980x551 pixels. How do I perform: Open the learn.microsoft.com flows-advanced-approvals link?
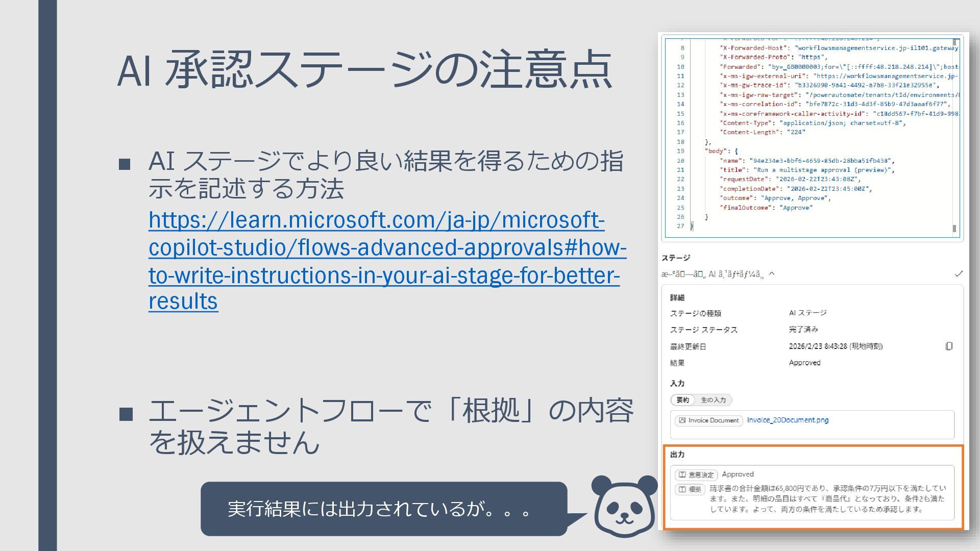386,247
